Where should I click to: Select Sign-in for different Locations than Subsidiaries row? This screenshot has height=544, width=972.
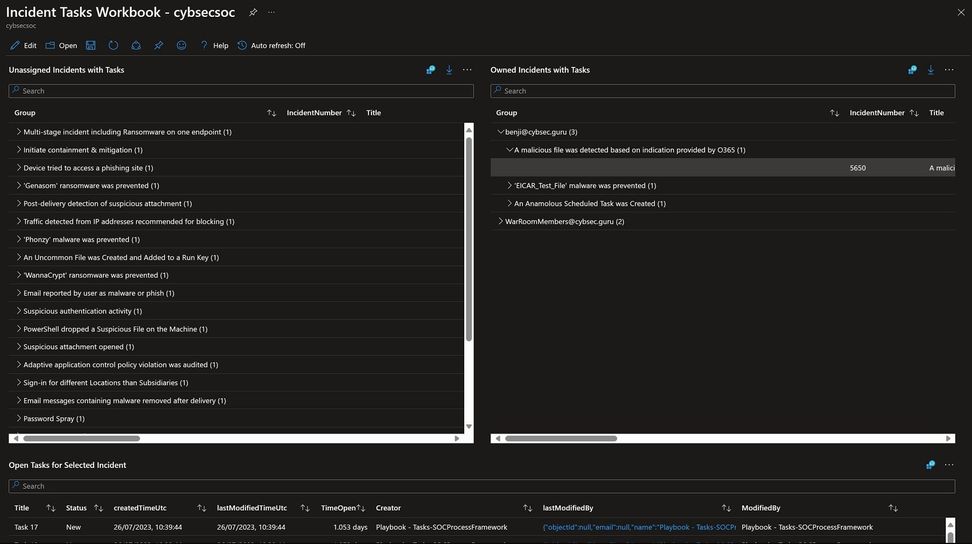(236, 382)
